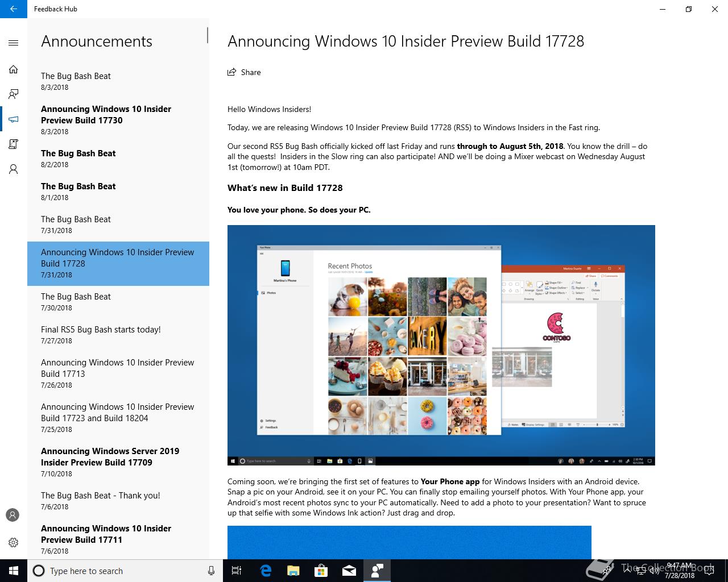Open The Bug Bash Beat 8/2/2018
Screen dimensions: 728x582
118,159
